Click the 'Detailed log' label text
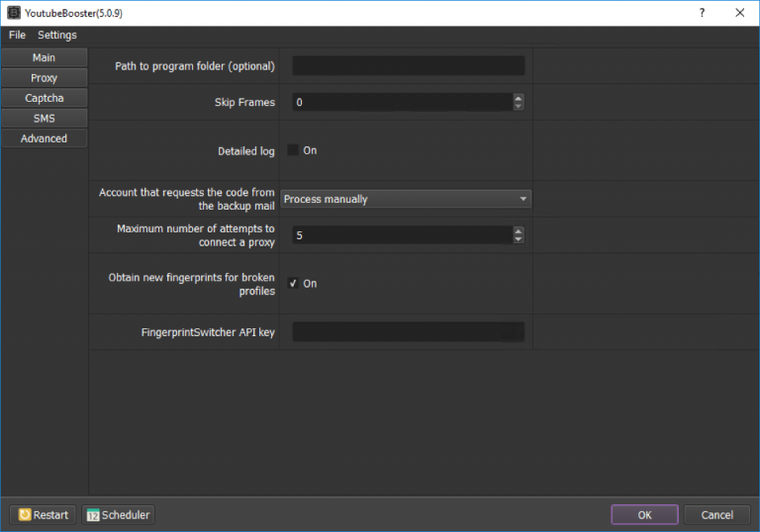Image resolution: width=760 pixels, height=532 pixels. 246,151
